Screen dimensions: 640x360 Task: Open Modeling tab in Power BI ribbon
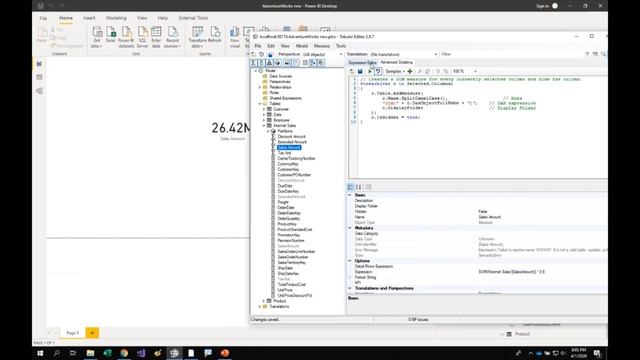point(116,18)
